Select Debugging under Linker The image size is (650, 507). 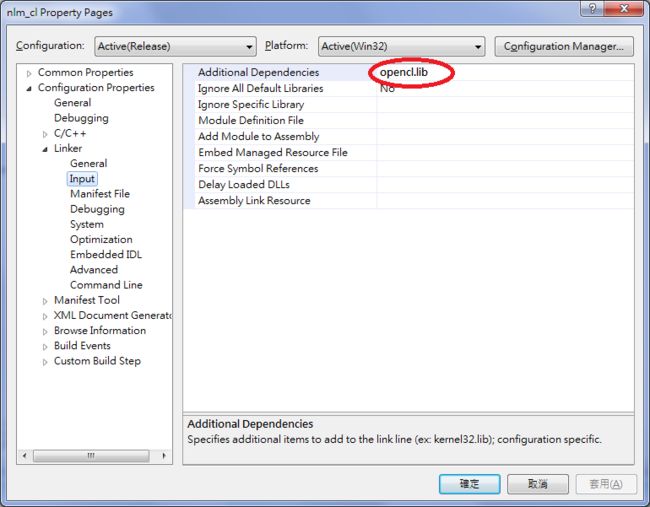tap(97, 209)
